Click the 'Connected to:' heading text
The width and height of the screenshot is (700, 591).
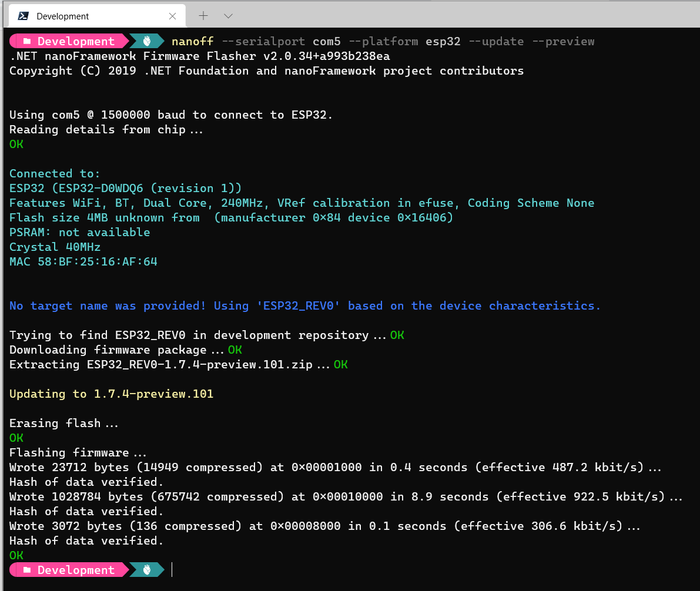coord(55,174)
